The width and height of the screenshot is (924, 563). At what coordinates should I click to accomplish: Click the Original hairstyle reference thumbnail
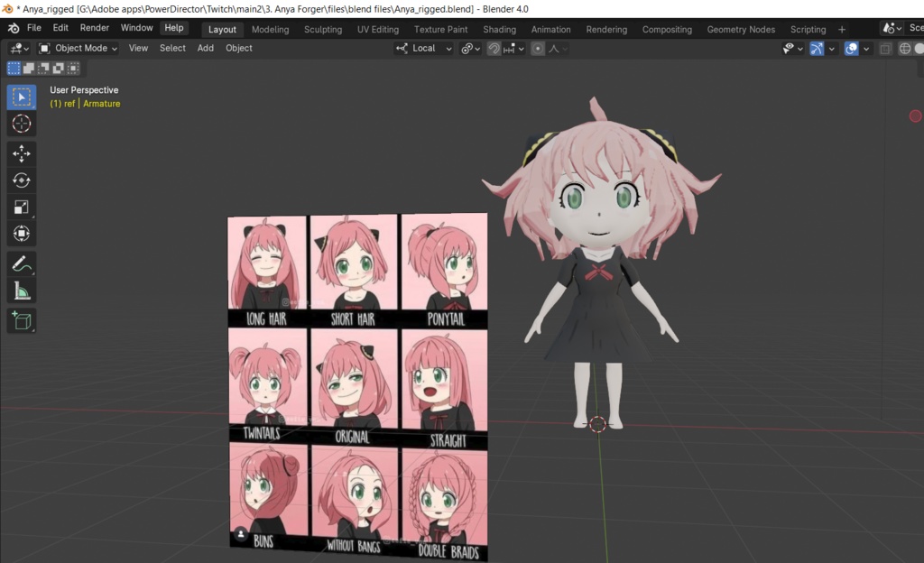pos(354,387)
